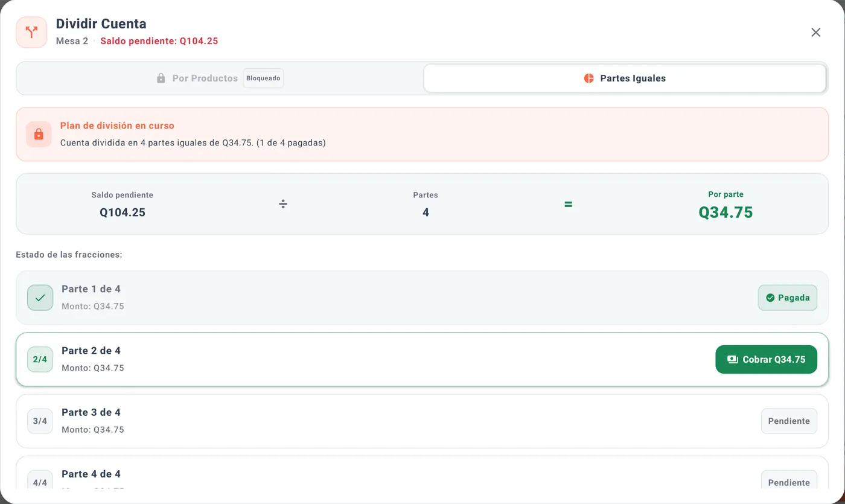Click the Por parte Q34.75 amount

coord(725,212)
